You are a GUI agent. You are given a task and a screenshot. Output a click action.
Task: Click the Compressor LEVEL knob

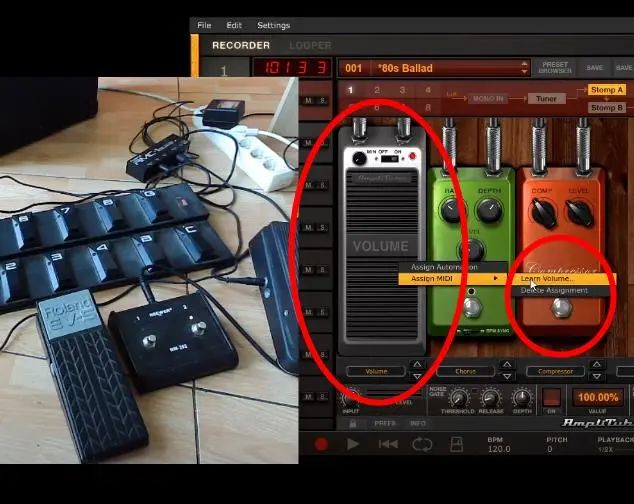pos(579,212)
